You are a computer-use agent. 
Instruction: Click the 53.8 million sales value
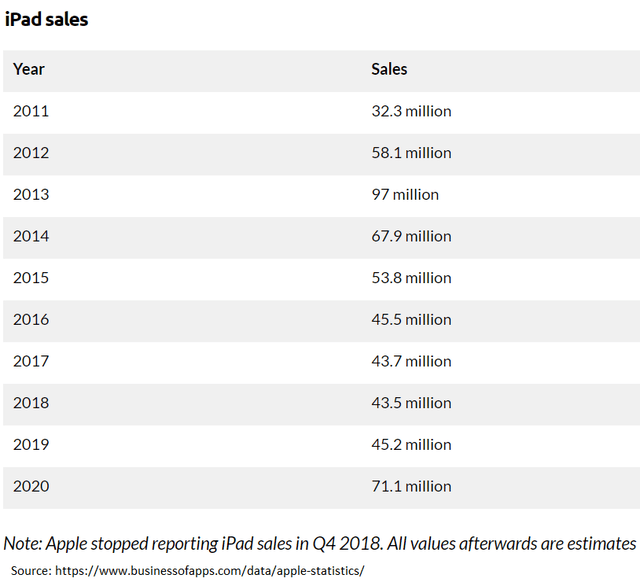(411, 278)
